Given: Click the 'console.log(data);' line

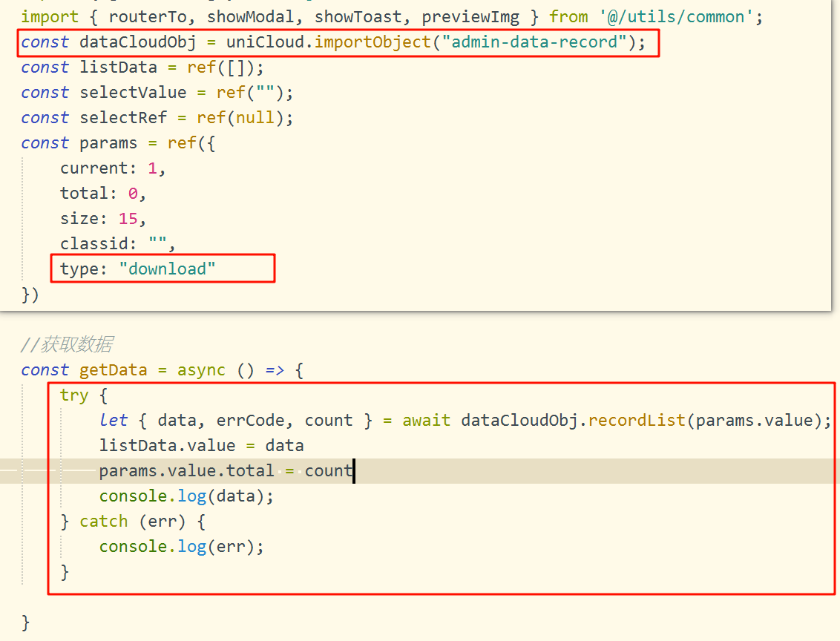Looking at the screenshot, I should pos(186,496).
